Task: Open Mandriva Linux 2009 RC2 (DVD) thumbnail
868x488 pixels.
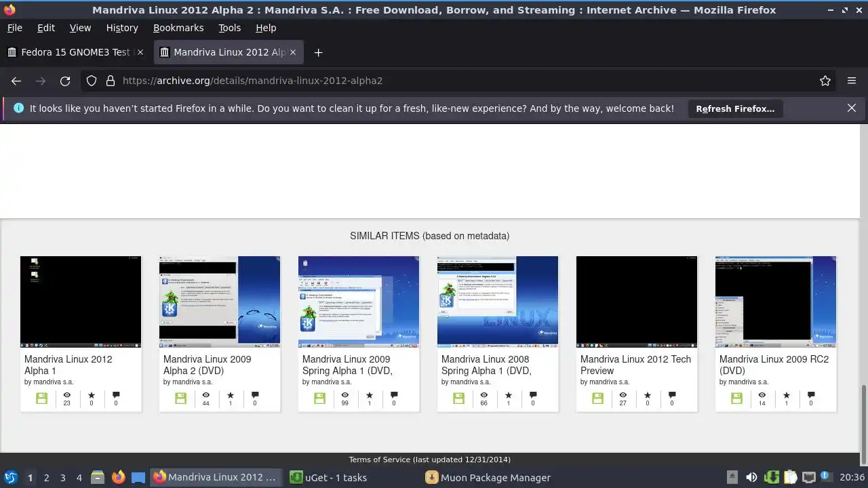Action: point(776,302)
